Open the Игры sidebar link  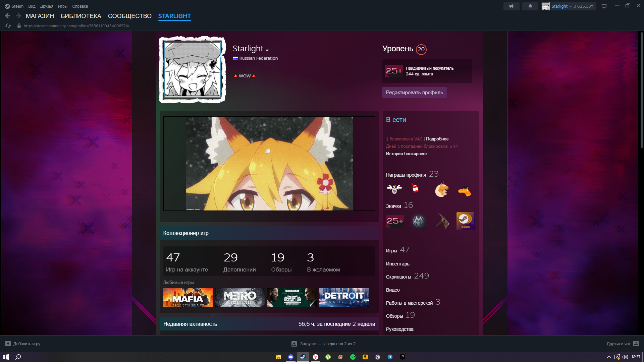click(391, 251)
